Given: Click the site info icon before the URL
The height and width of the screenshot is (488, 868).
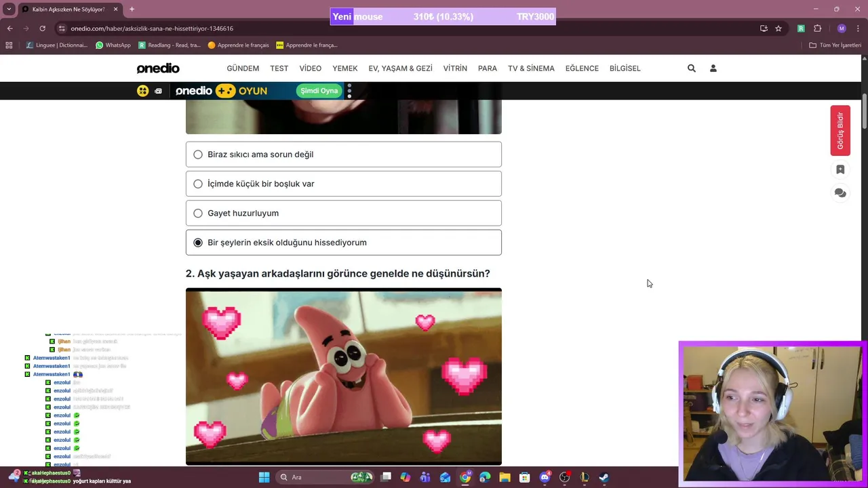Looking at the screenshot, I should click(x=62, y=28).
